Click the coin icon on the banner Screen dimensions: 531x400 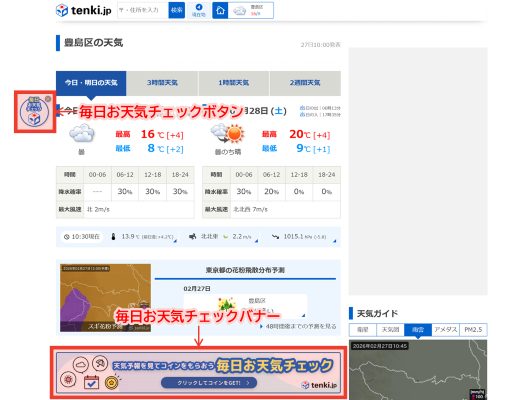(112, 383)
